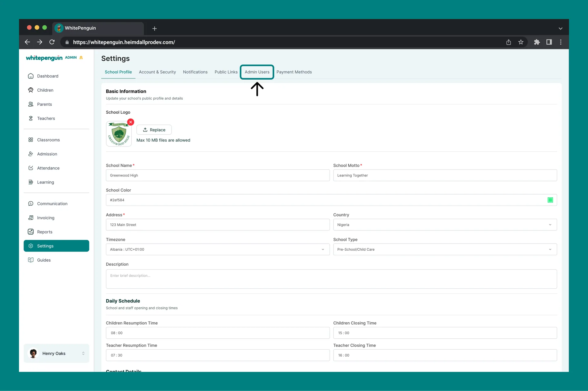588x391 pixels.
Task: Open the Account & Security tab
Action: tap(157, 72)
